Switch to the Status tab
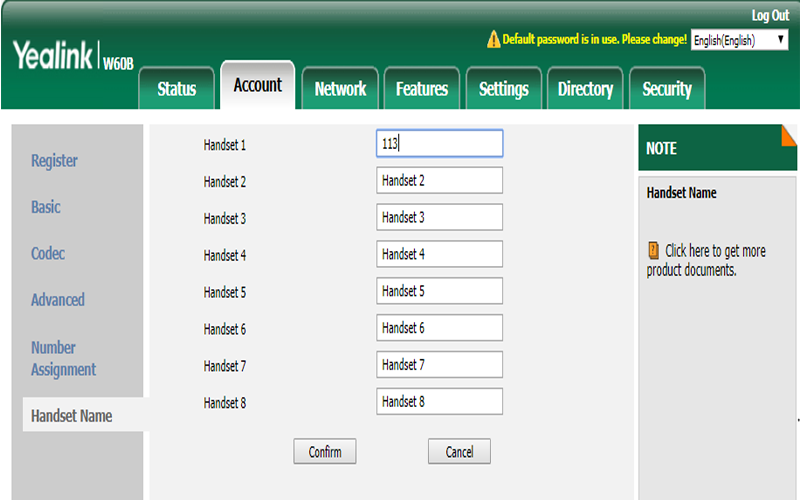Image resolution: width=800 pixels, height=500 pixels. click(x=177, y=89)
